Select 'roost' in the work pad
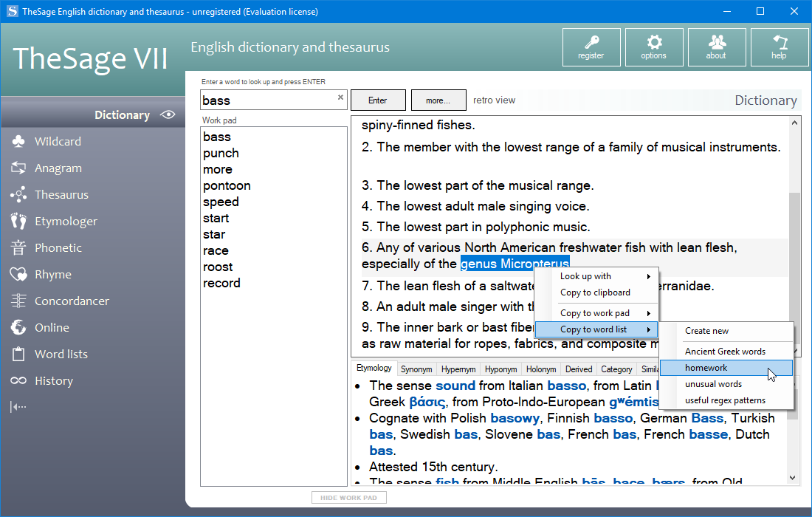The height and width of the screenshot is (517, 812). [218, 267]
